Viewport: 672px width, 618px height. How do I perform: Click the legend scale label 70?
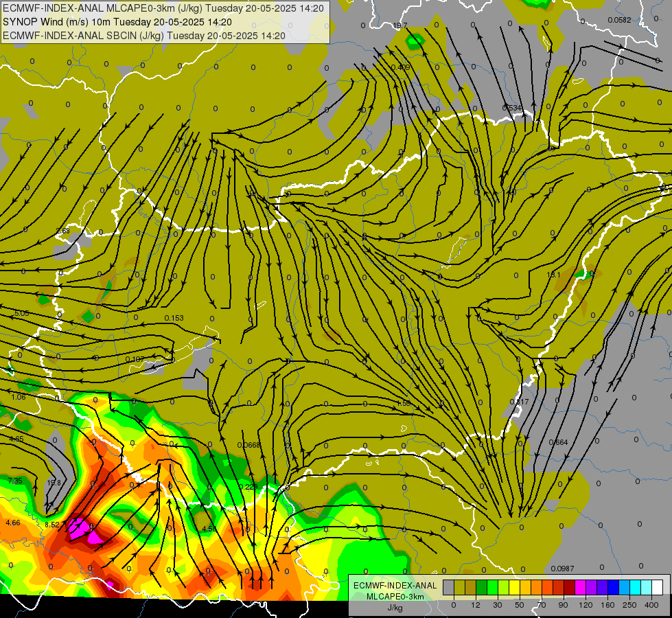click(542, 605)
